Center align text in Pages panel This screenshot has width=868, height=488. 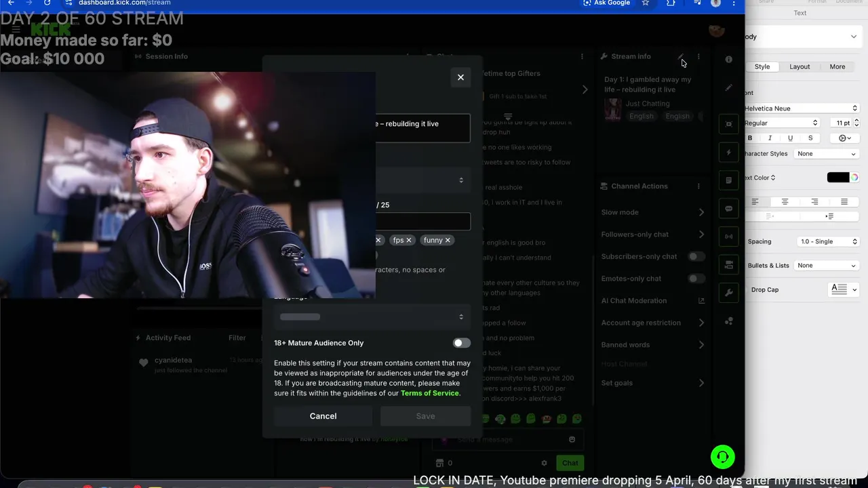[x=785, y=202]
